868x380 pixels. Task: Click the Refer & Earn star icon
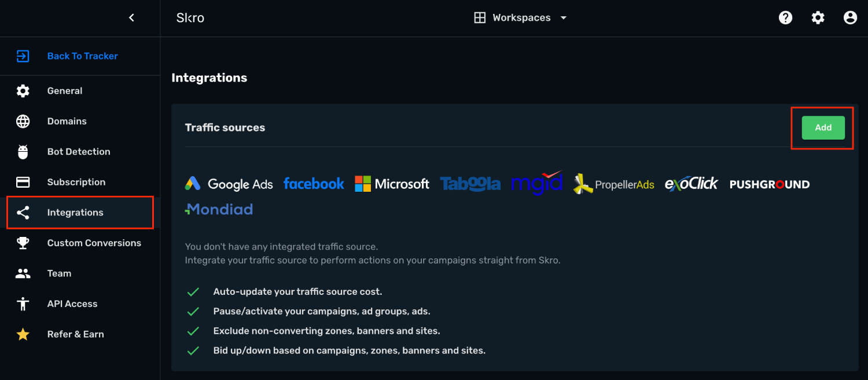point(23,334)
